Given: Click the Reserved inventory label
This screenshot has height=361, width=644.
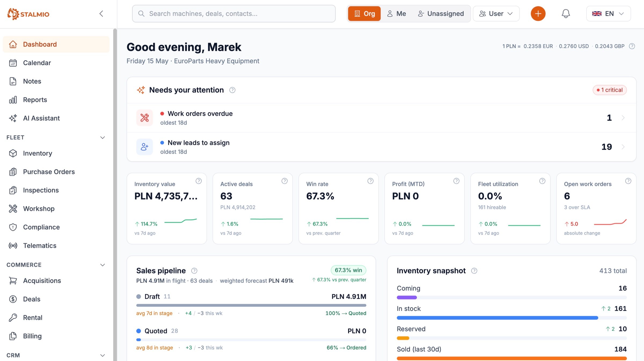Looking at the screenshot, I should [x=411, y=329].
